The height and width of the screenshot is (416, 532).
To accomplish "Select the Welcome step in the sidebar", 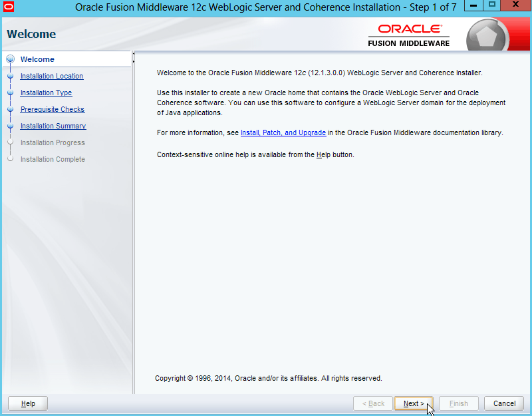I will (x=37, y=59).
